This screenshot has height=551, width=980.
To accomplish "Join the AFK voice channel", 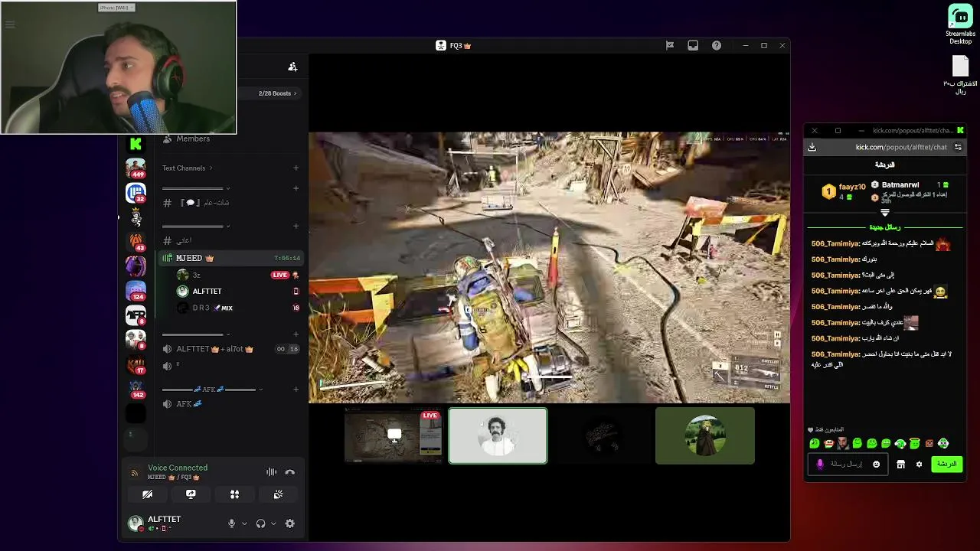I will [231, 404].
